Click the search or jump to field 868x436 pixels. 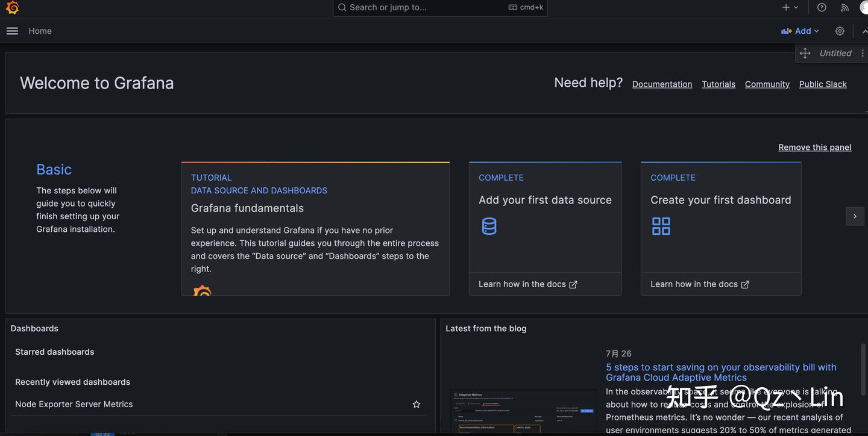tap(440, 7)
